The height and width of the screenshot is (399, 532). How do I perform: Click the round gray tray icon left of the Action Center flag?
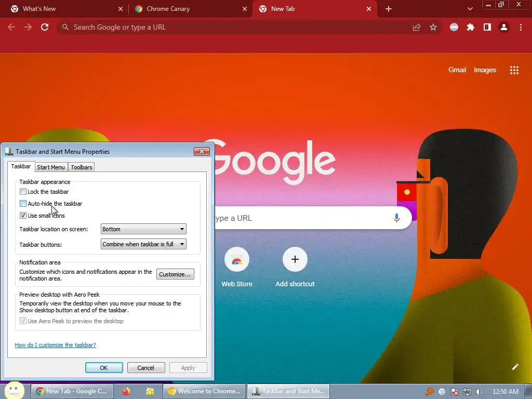(442, 392)
